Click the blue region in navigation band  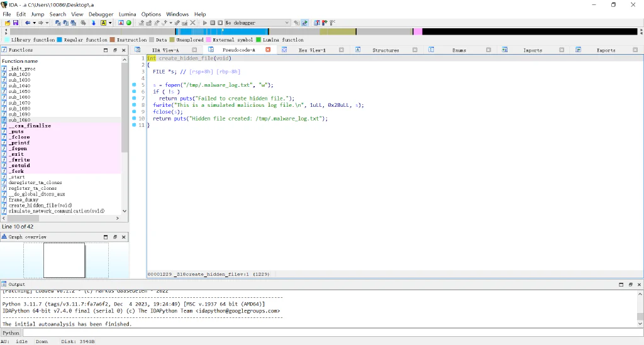click(x=222, y=31)
